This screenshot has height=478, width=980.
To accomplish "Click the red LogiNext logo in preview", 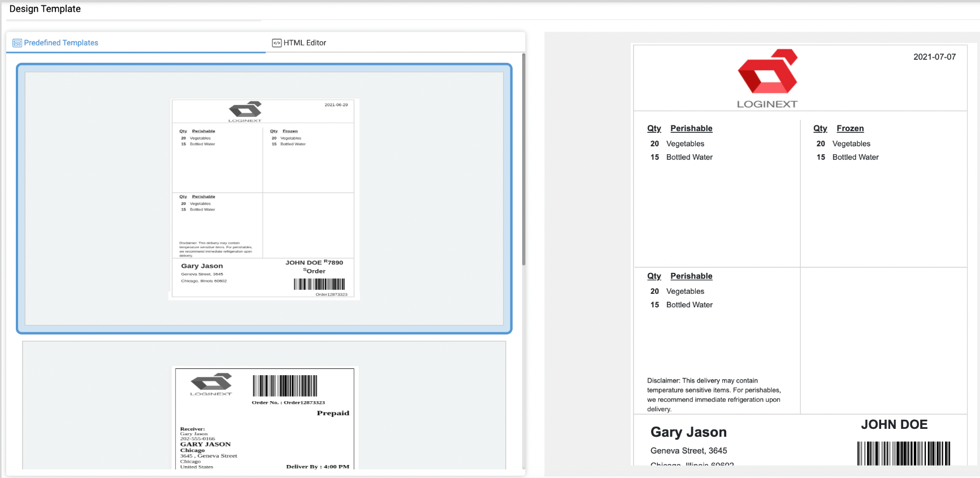I will tap(767, 79).
